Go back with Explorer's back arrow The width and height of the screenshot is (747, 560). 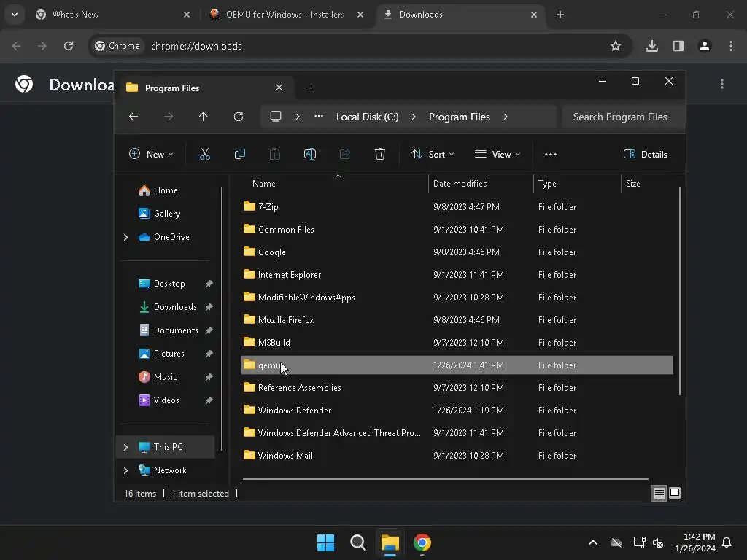click(x=133, y=117)
